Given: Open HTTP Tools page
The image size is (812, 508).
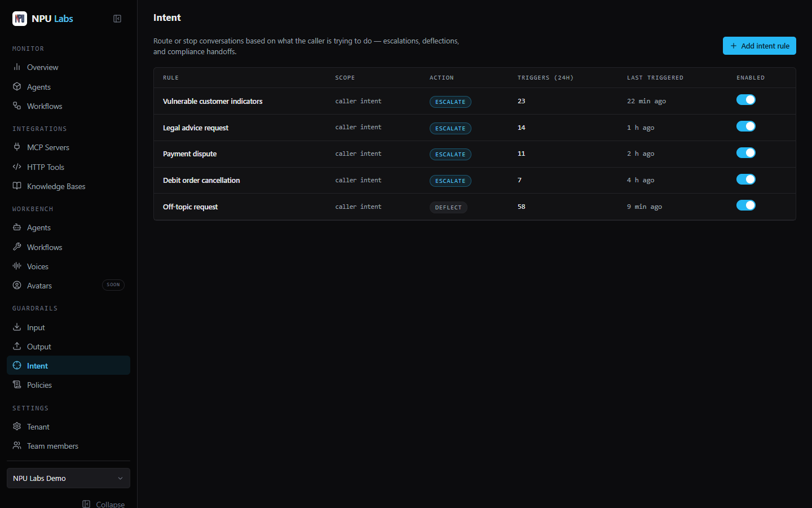Looking at the screenshot, I should 68,167.
